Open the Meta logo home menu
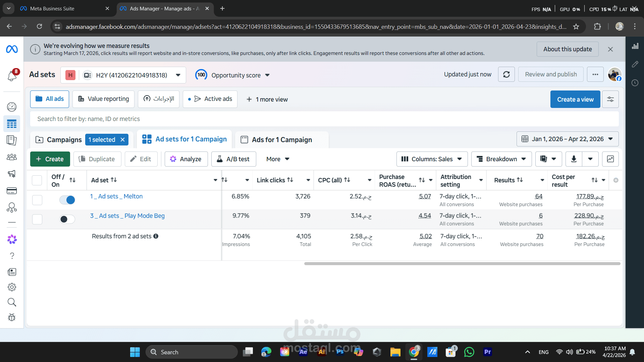This screenshot has width=644, height=362. click(12, 49)
